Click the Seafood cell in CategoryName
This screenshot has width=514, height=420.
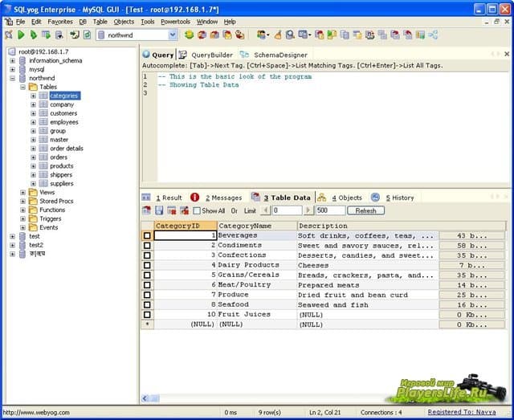257,304
